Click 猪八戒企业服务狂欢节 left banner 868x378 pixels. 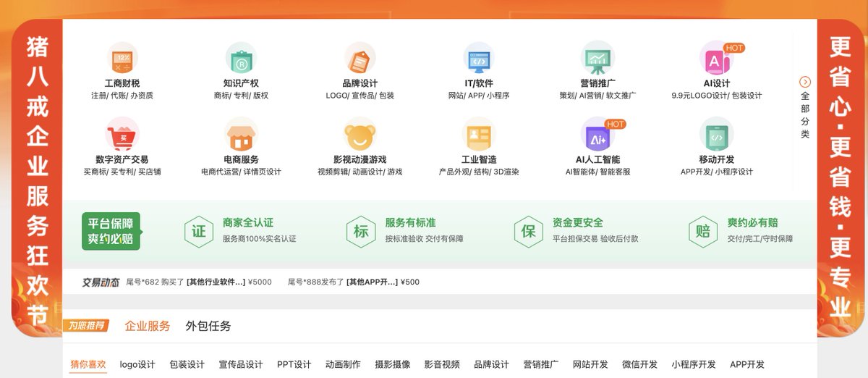[x=37, y=180]
